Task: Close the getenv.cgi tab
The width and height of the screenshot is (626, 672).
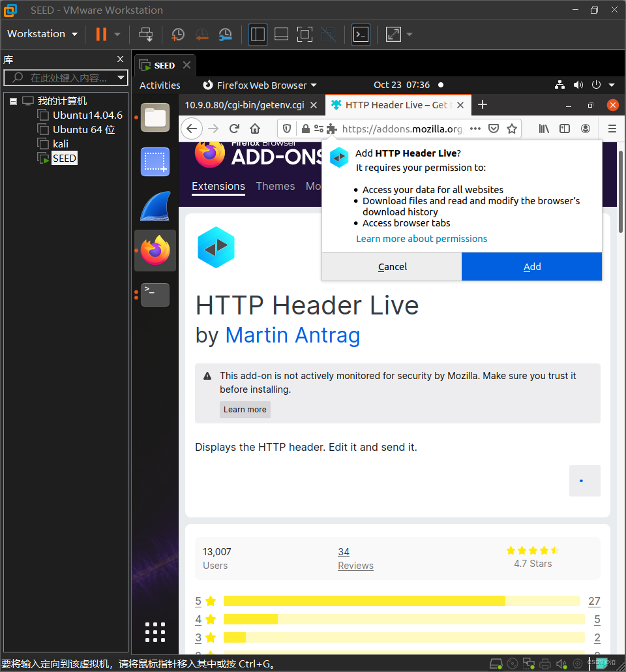Action: click(314, 105)
